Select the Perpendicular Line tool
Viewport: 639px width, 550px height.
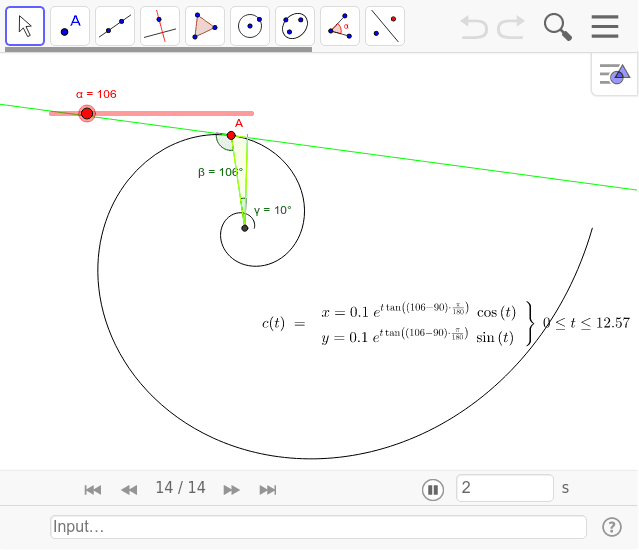coord(160,26)
